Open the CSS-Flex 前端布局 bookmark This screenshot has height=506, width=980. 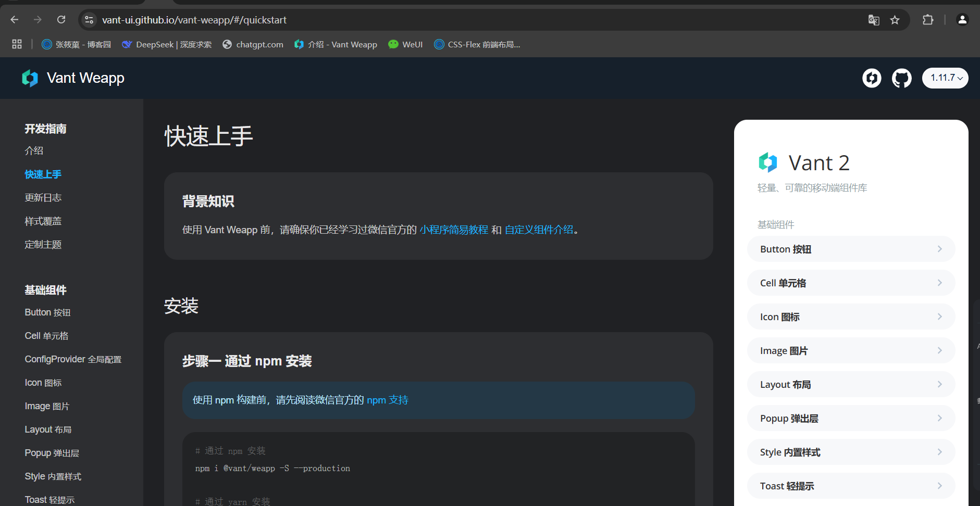click(x=477, y=44)
